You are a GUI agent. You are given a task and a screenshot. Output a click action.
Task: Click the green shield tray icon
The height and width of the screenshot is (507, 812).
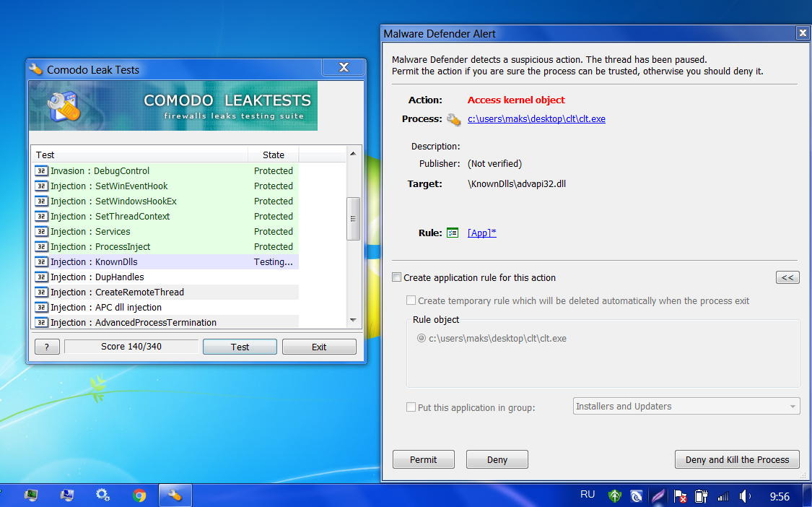tap(614, 496)
